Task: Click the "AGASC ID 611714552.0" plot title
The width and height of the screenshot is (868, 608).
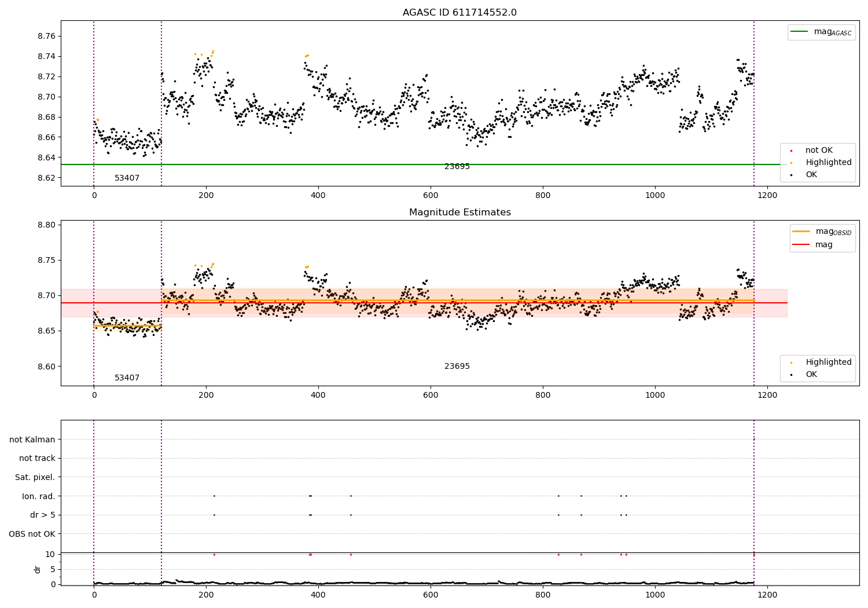Action: [x=459, y=13]
